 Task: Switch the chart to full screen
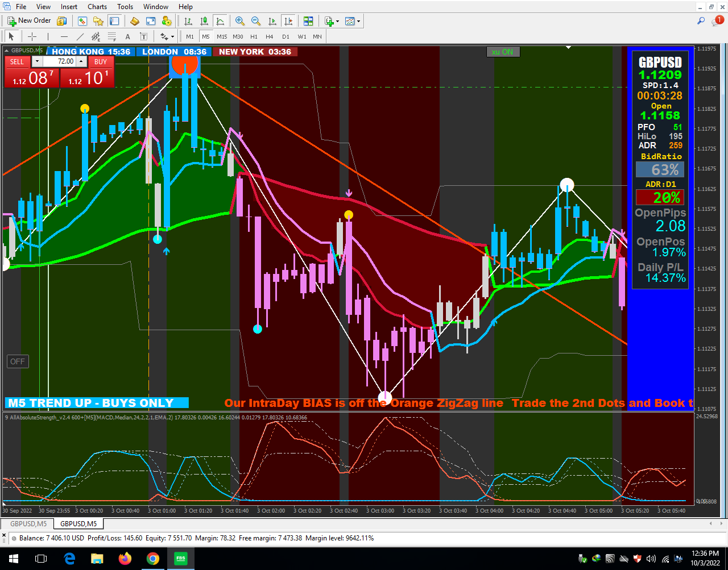coord(151,21)
